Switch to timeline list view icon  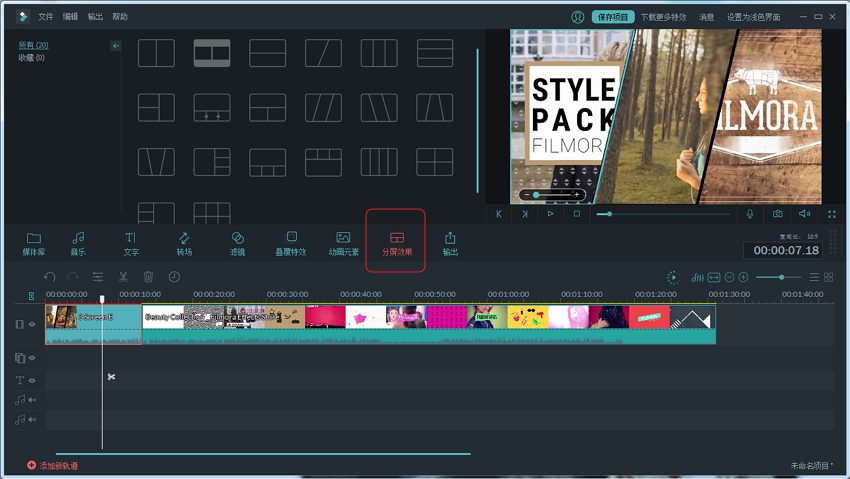click(x=814, y=277)
